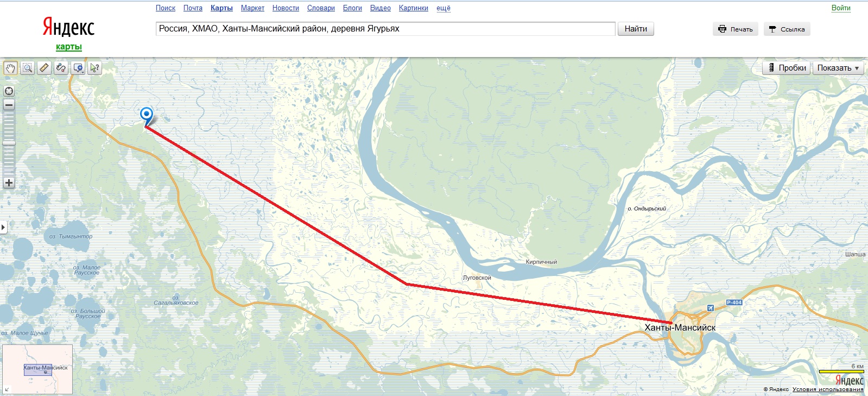Click the zoom level slider handle

click(x=9, y=143)
